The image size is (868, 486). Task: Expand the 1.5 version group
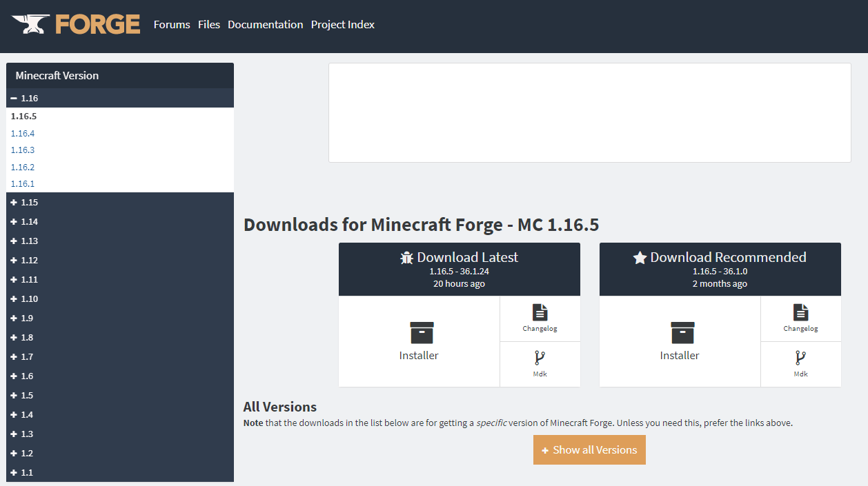tap(120, 396)
